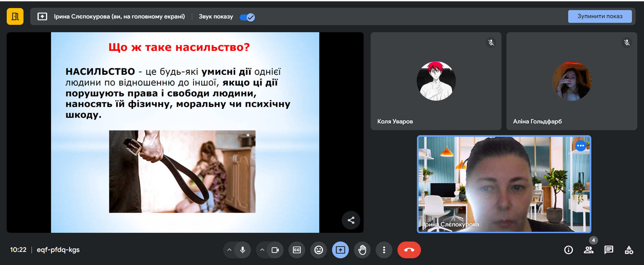Click the present screen button
This screenshot has width=644, height=265.
(340, 250)
